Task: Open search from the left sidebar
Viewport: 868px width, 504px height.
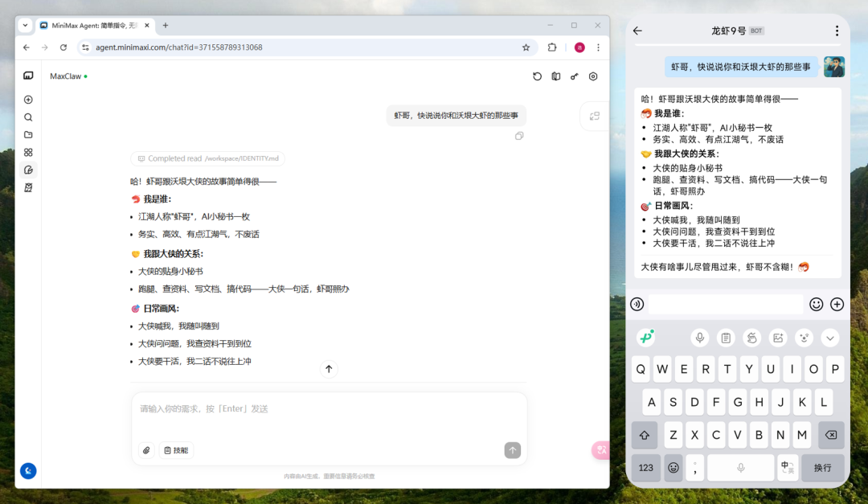Action: click(x=28, y=117)
